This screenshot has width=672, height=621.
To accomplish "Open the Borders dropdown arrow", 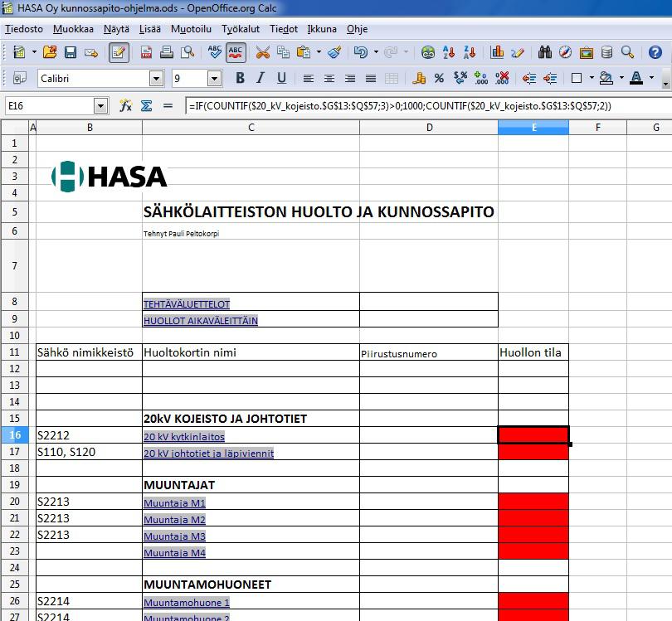I will (592, 78).
